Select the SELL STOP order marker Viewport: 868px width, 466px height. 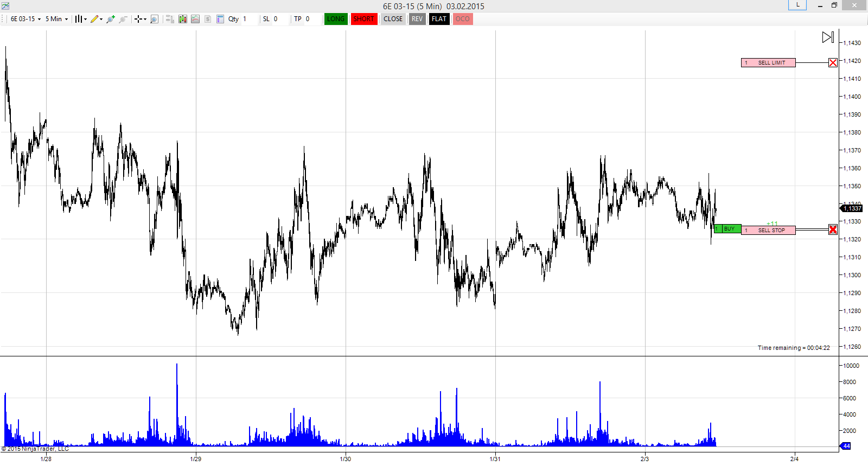click(x=768, y=230)
